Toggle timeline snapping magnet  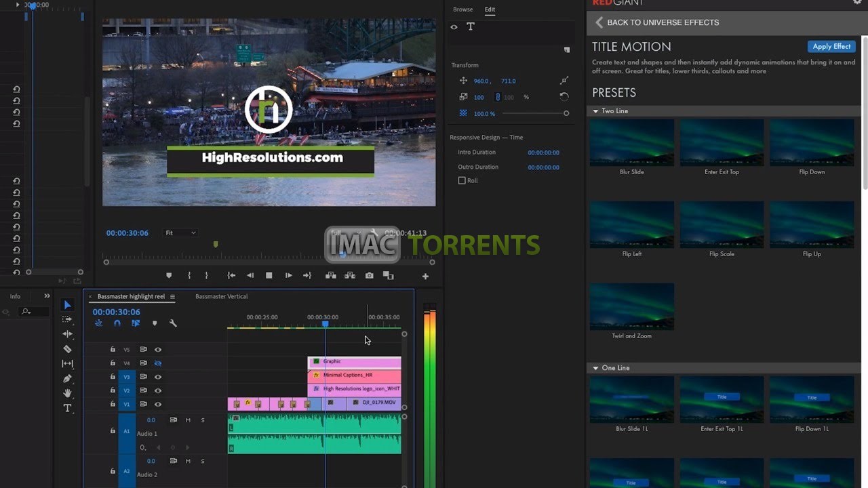[x=117, y=323]
